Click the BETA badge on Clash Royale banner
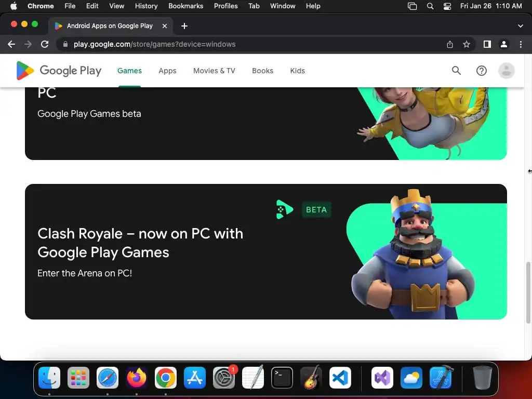The image size is (532, 399). pyautogui.click(x=316, y=210)
